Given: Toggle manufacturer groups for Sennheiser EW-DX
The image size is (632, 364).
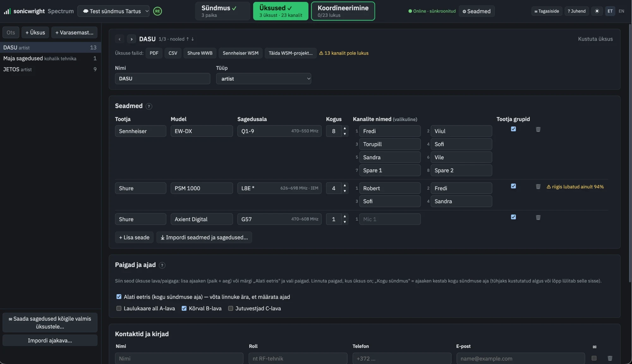Looking at the screenshot, I should click(x=513, y=129).
